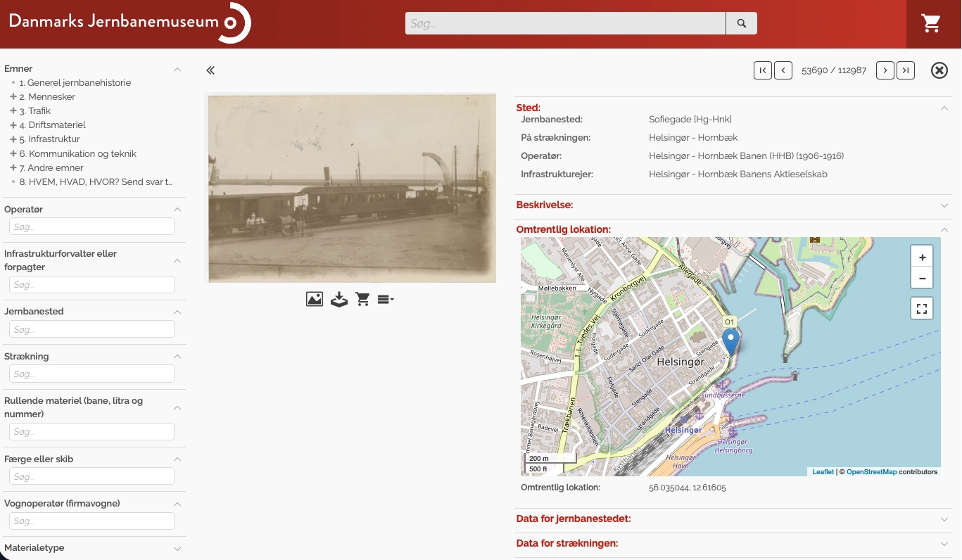The image size is (962, 560).
Task: Open the Leaflet attribution link
Action: pyautogui.click(x=823, y=472)
